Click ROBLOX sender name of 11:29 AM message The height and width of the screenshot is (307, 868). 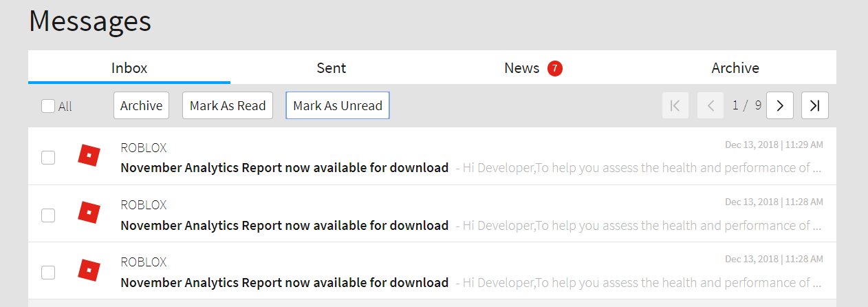click(143, 147)
